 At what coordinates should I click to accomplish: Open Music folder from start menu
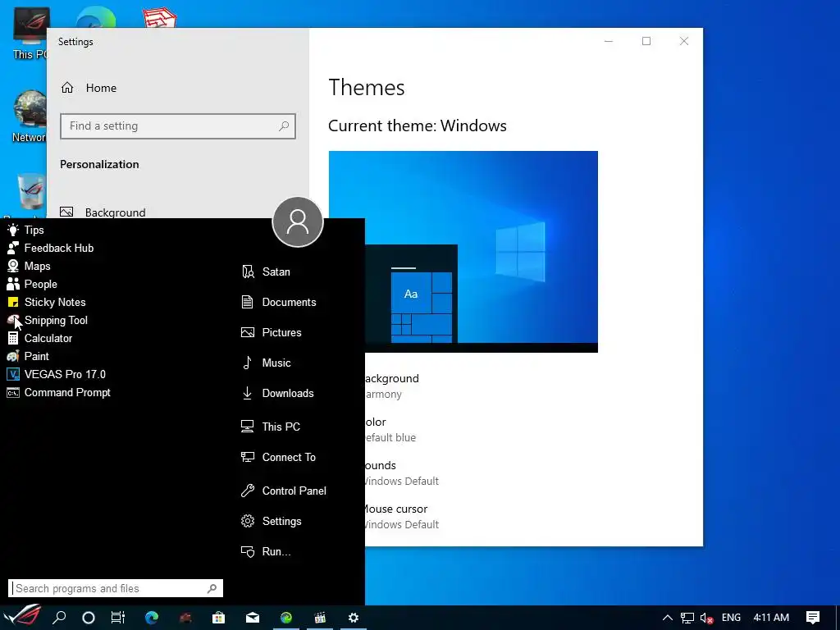tap(267, 363)
